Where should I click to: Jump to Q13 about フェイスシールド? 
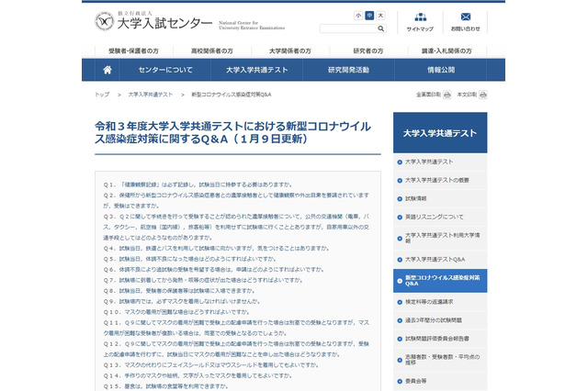[211, 364]
